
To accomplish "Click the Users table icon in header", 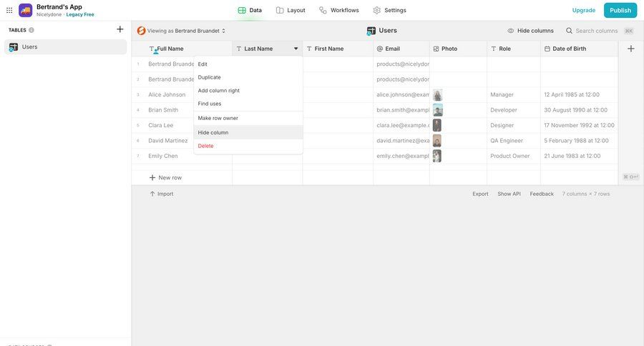I will (371, 31).
